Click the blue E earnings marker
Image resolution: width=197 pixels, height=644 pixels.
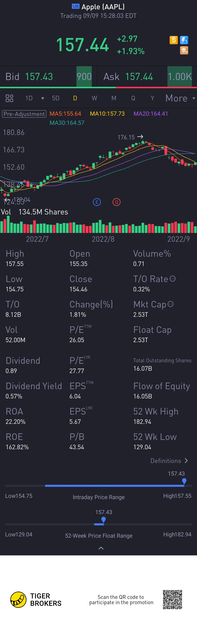tap(97, 202)
